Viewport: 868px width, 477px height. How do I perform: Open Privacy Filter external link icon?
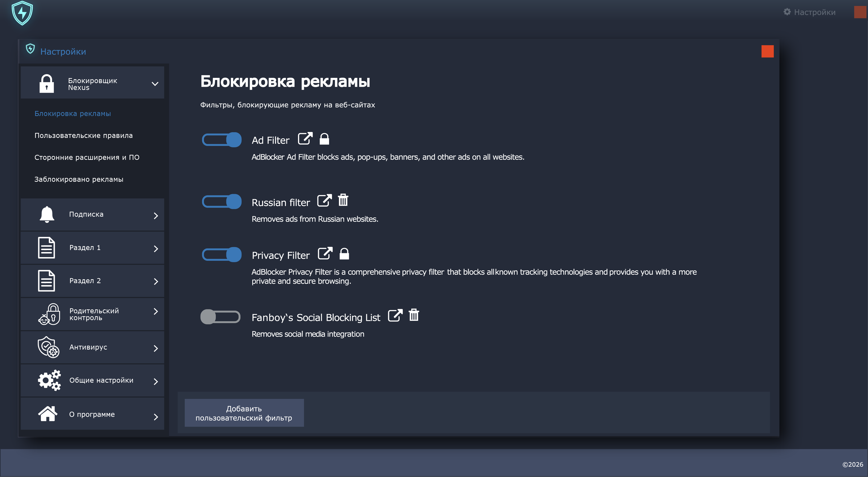(x=325, y=254)
